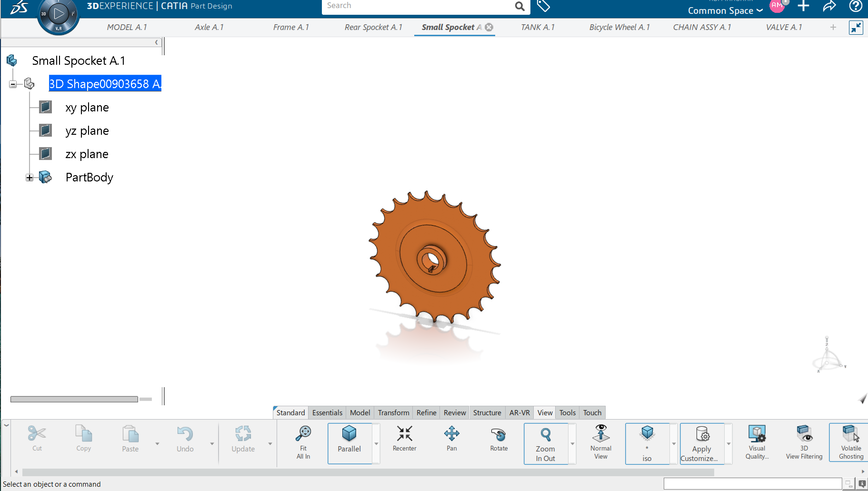The width and height of the screenshot is (868, 491).
Task: Click the search magnifier icon
Action: [519, 6]
